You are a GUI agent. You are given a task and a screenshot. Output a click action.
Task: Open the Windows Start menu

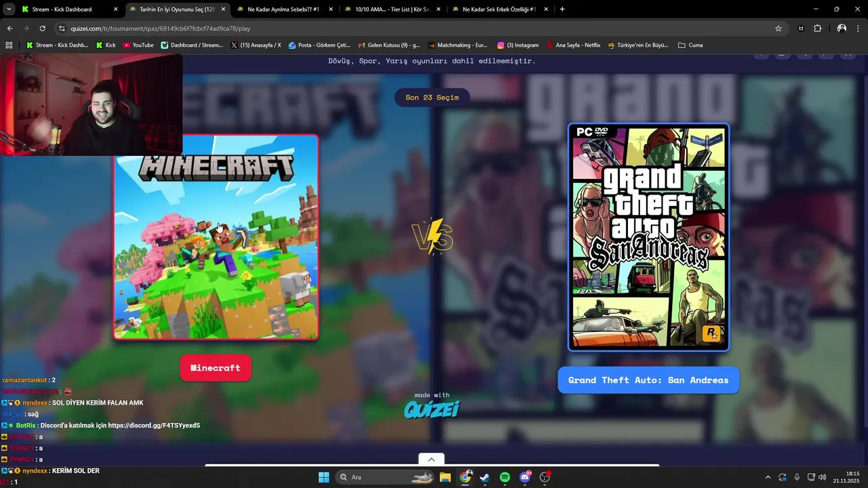click(x=323, y=477)
